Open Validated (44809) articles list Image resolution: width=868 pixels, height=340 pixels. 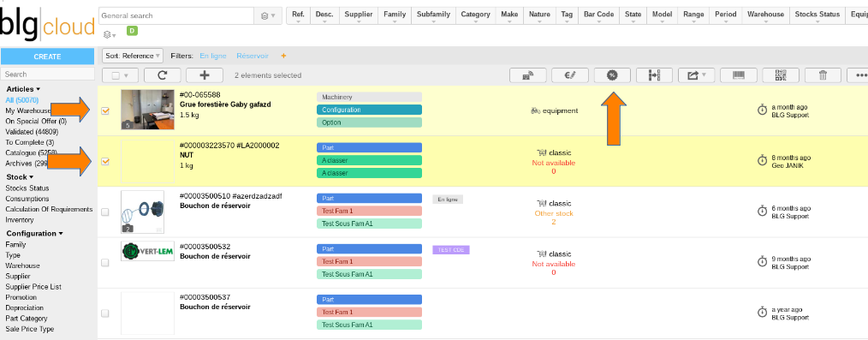tap(32, 132)
